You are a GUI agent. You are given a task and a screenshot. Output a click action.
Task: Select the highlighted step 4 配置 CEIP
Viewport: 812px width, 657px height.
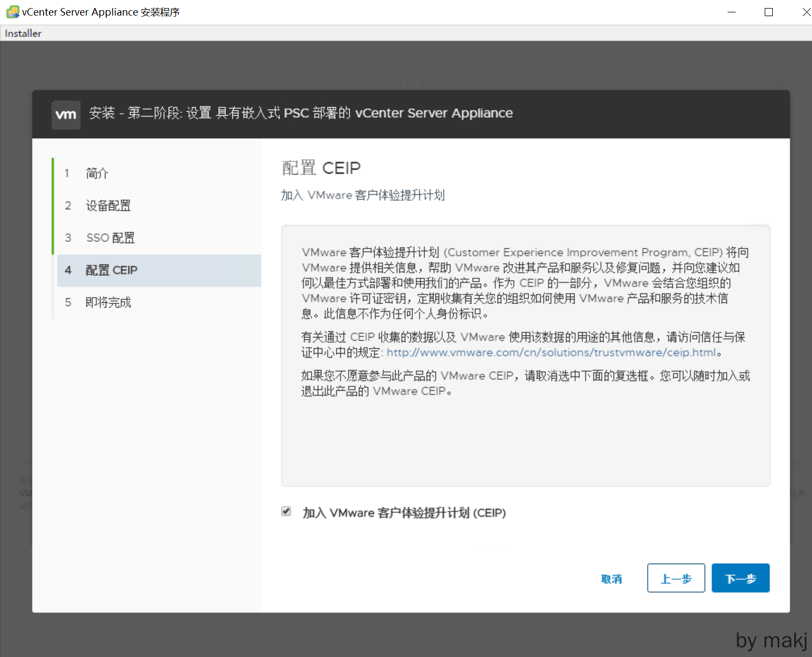[112, 270]
